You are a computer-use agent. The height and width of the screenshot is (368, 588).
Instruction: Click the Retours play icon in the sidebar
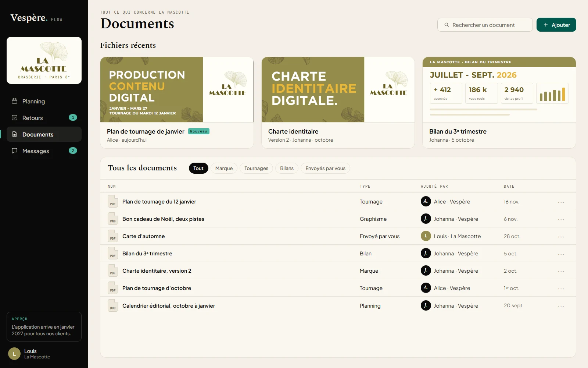[15, 118]
